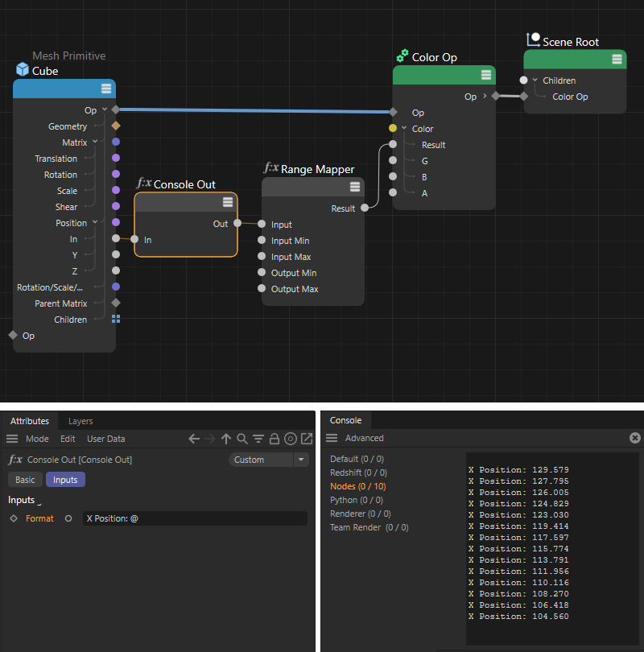This screenshot has width=644, height=652.
Task: Select the Range Mapper node header
Action: pos(313,187)
